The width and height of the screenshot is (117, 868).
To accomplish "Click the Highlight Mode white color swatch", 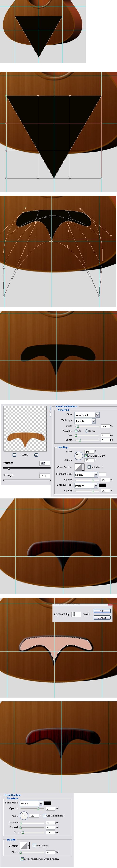I will (x=102, y=474).
